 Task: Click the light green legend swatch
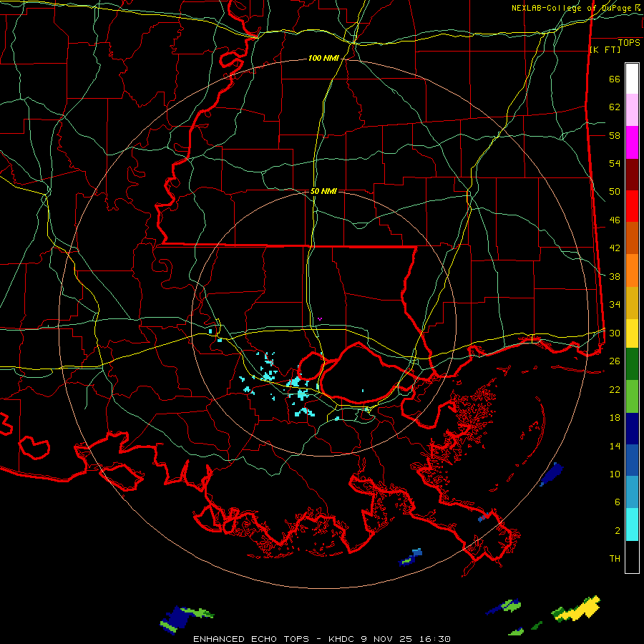click(632, 396)
